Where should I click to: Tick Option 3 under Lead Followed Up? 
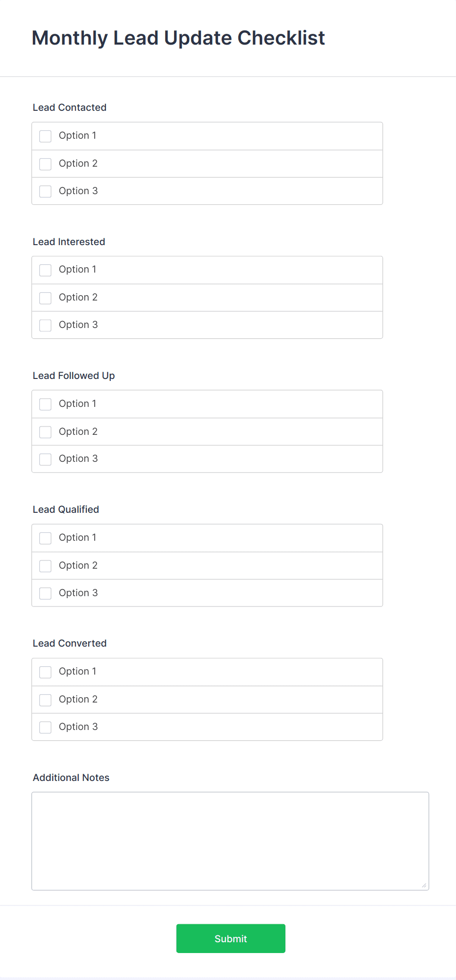point(46,459)
